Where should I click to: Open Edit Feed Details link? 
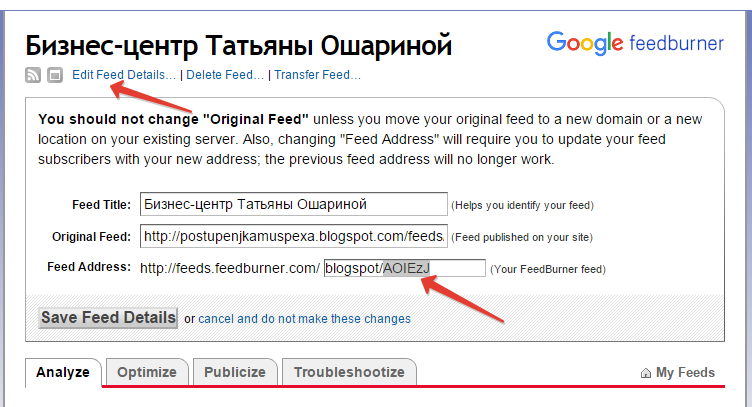(124, 75)
